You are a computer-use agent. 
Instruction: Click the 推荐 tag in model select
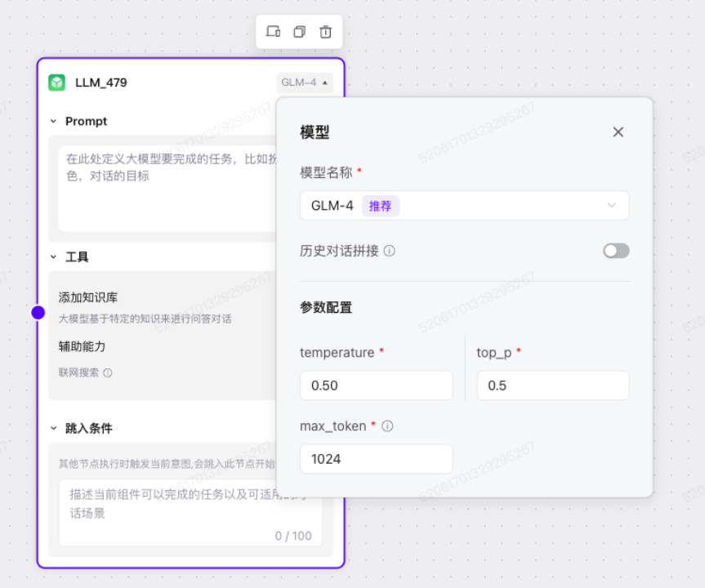click(381, 206)
